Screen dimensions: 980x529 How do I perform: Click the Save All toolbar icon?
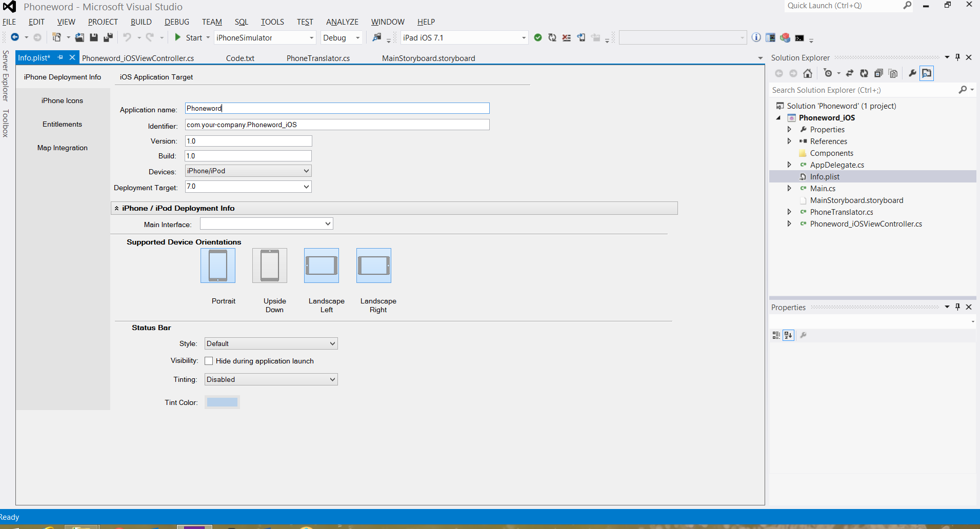pos(108,37)
